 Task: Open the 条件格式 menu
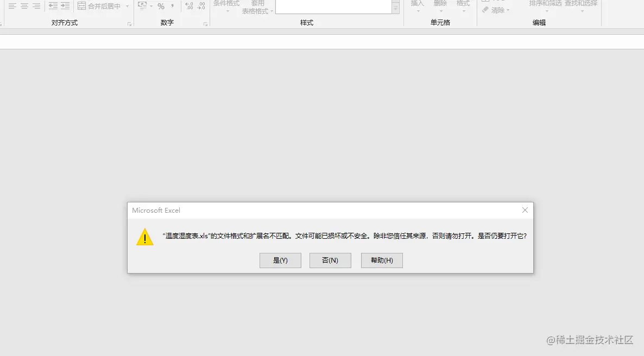226,7
